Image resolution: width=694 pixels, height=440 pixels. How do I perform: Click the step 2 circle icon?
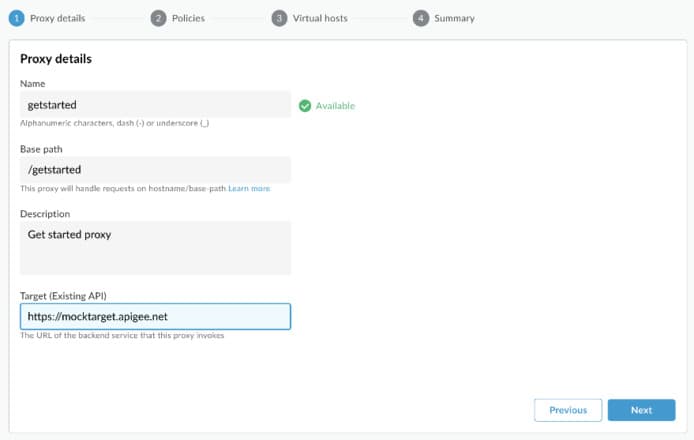click(158, 18)
